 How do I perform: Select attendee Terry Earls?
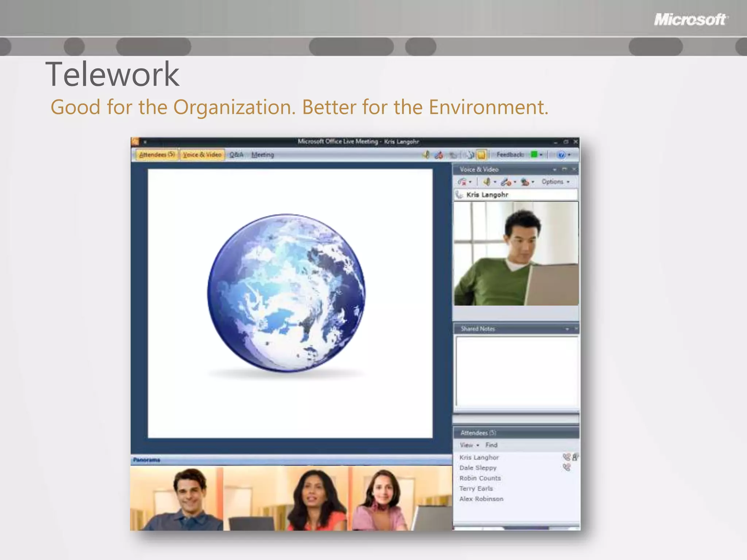point(476,488)
